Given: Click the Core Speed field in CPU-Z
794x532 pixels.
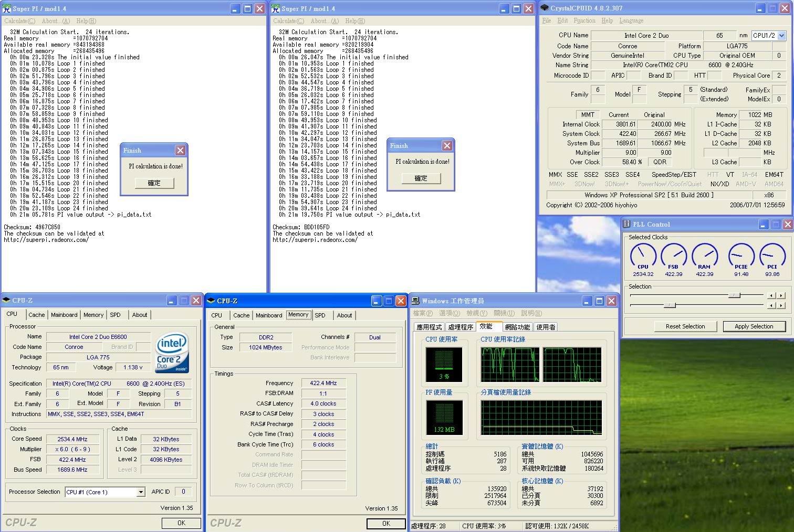Looking at the screenshot, I should [x=72, y=439].
